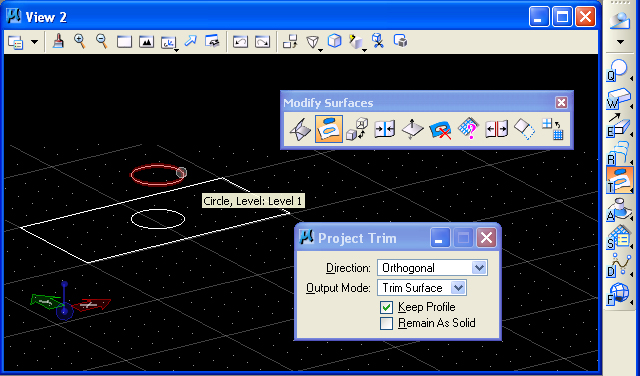Select the Q sidebar task icon

[618, 70]
